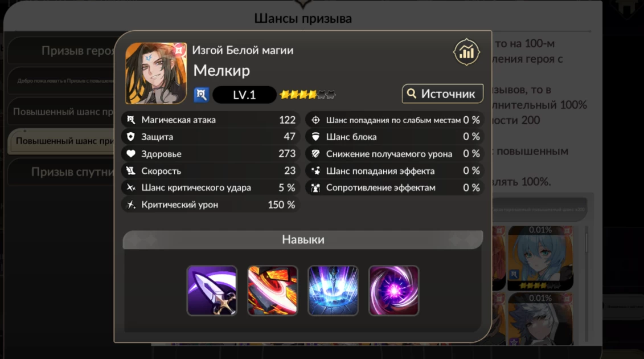Click the white-haired hero thumbnail

point(540,319)
